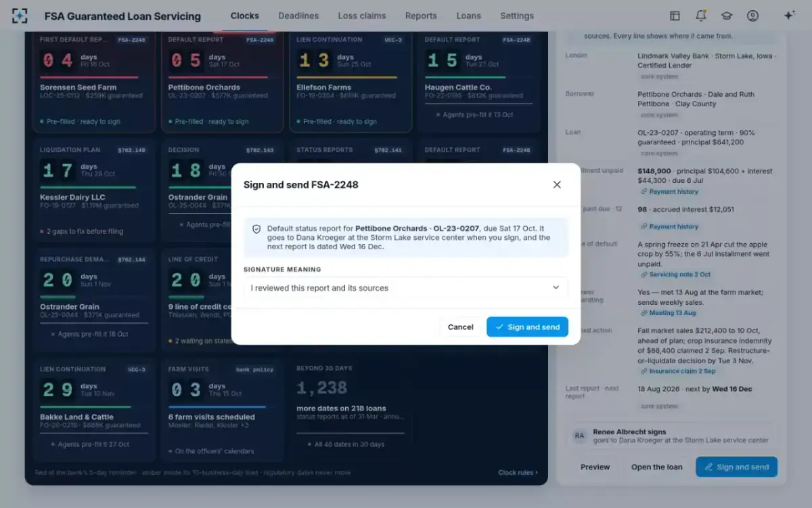Expand the Signature Meaning dropdown
The height and width of the screenshot is (508, 812).
[406, 288]
